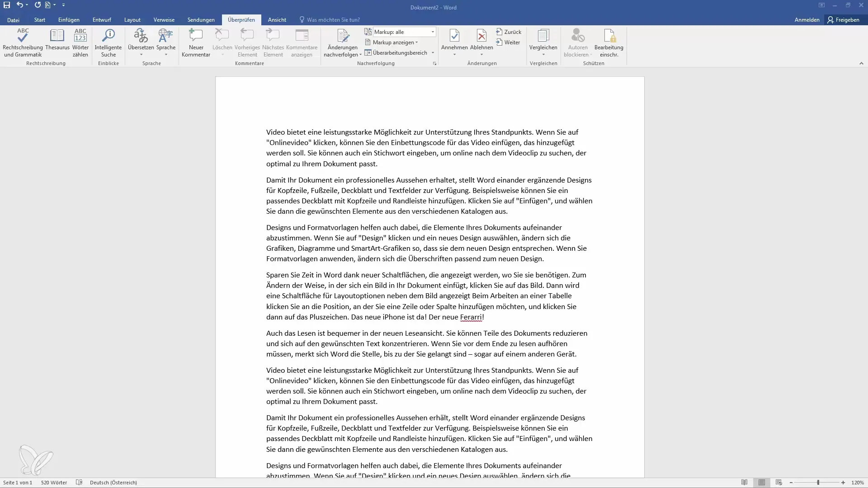Screen dimensions: 868x488
Task: Undo the last action in the quick access toolbar
Action: [19, 5]
